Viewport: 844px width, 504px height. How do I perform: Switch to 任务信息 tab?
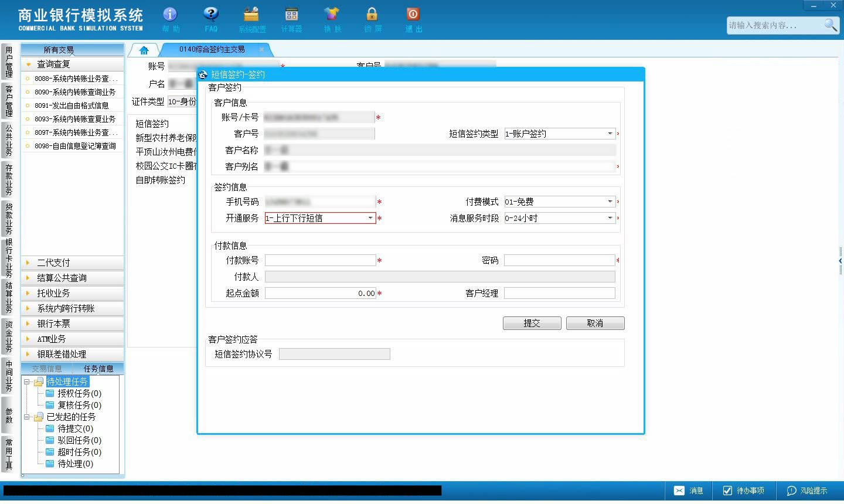click(x=98, y=369)
